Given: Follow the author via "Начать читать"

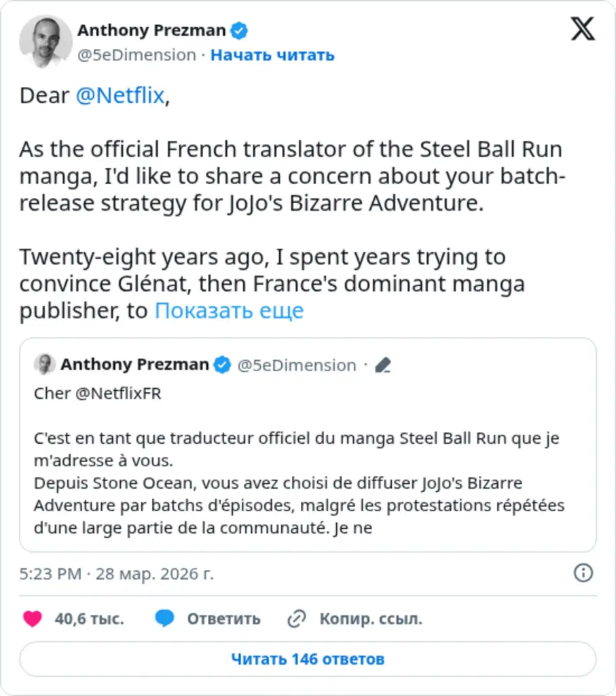Looking at the screenshot, I should coord(272,55).
